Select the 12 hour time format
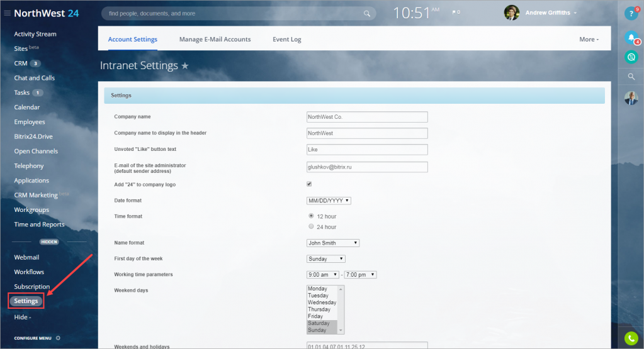The height and width of the screenshot is (349, 644). [x=311, y=216]
